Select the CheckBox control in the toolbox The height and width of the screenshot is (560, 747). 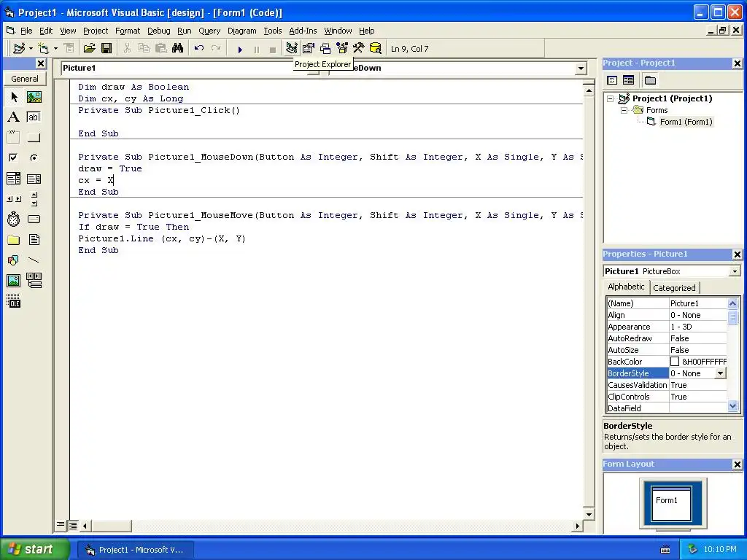[x=14, y=157]
